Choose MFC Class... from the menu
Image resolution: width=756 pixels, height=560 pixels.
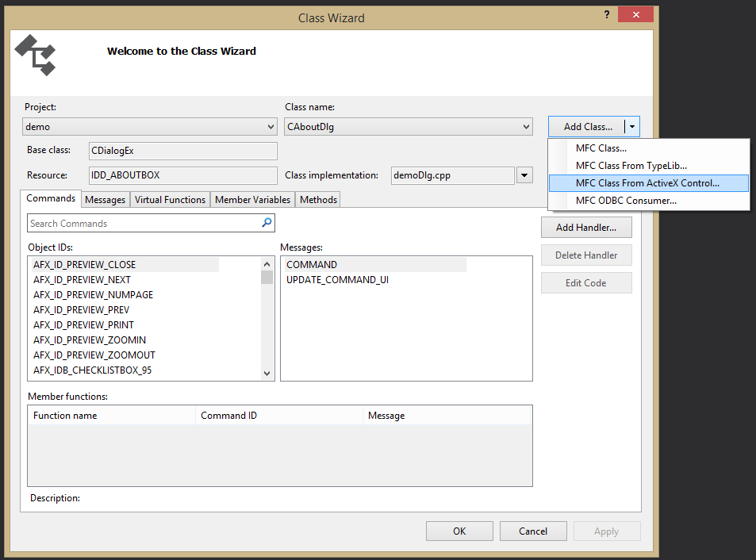601,148
